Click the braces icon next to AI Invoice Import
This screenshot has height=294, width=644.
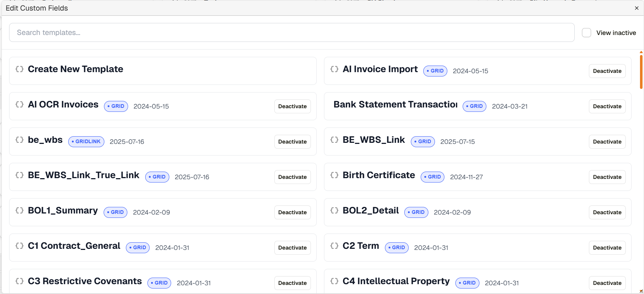click(334, 69)
